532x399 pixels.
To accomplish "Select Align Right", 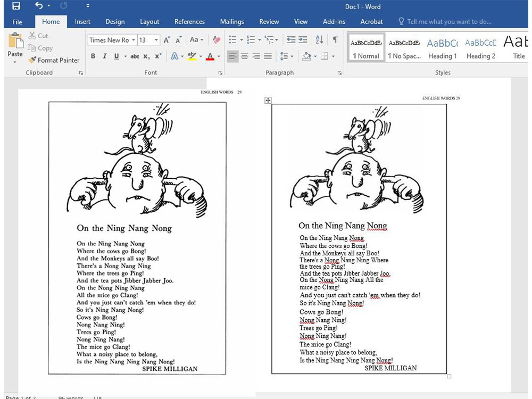I will 256,56.
